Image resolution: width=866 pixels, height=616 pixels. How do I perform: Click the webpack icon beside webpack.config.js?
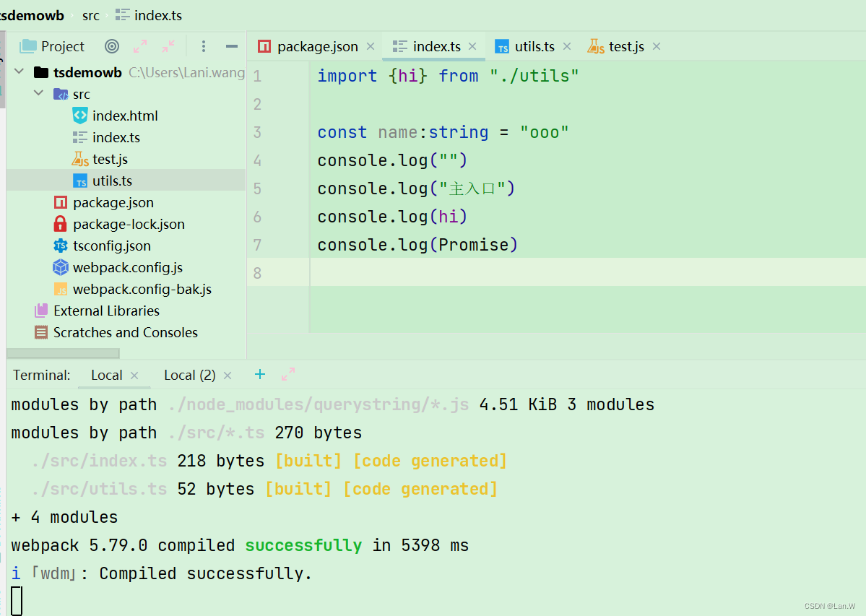click(x=60, y=267)
